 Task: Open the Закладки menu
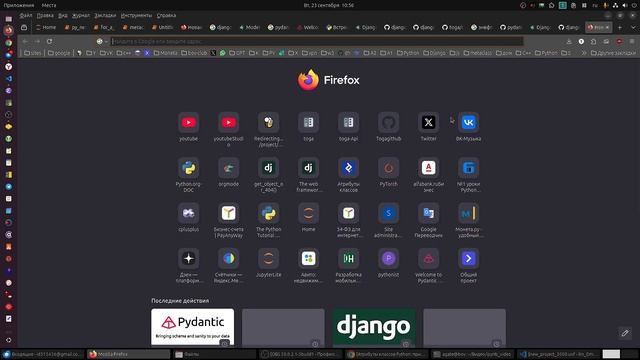[105, 16]
